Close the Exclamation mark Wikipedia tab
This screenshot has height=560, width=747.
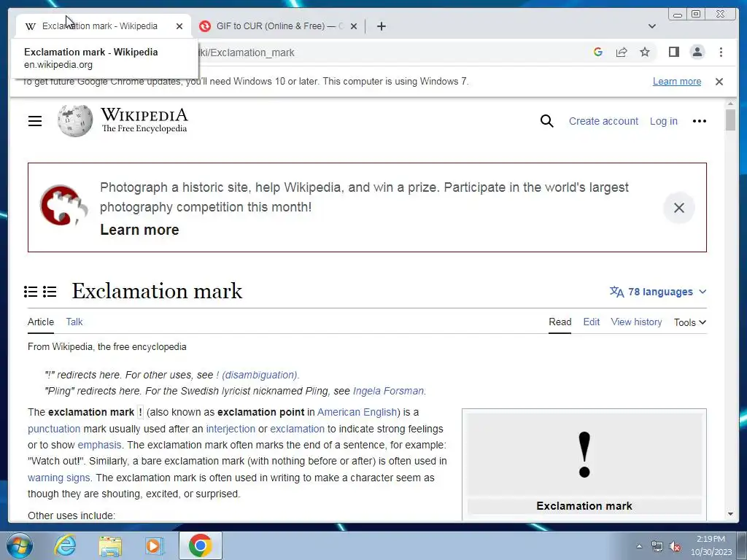179,26
